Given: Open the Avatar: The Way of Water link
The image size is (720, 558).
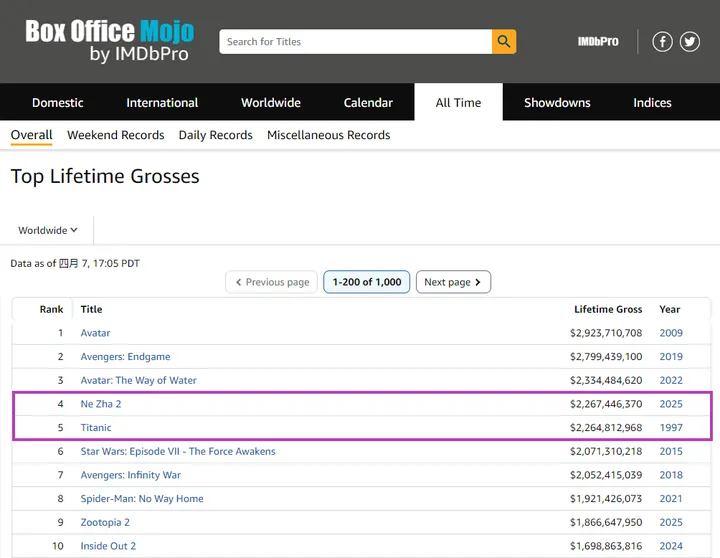Looking at the screenshot, I should (x=138, y=380).
